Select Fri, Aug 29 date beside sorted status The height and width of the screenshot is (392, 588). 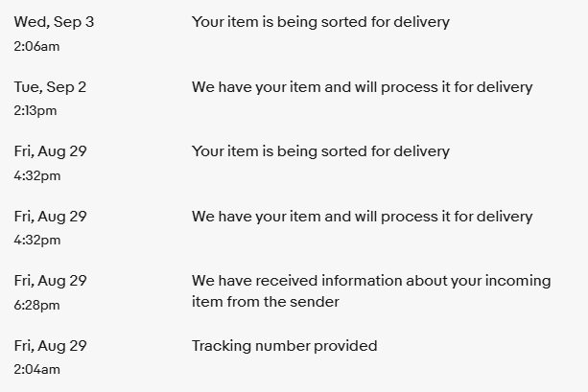click(x=50, y=151)
